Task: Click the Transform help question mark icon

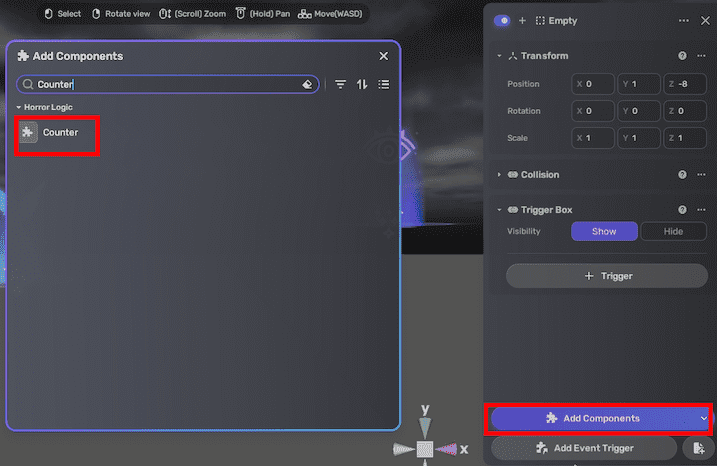Action: pos(683,56)
